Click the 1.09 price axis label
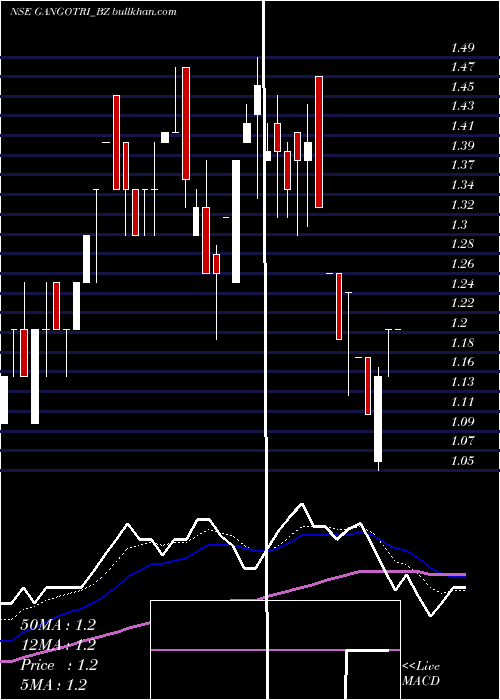This screenshot has height=700, width=500. coord(462,421)
